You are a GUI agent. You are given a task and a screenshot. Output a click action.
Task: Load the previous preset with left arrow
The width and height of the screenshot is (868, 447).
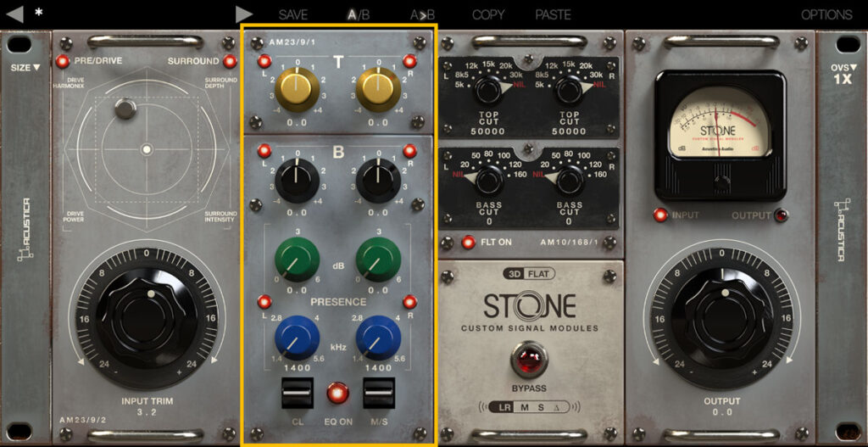coord(15,14)
